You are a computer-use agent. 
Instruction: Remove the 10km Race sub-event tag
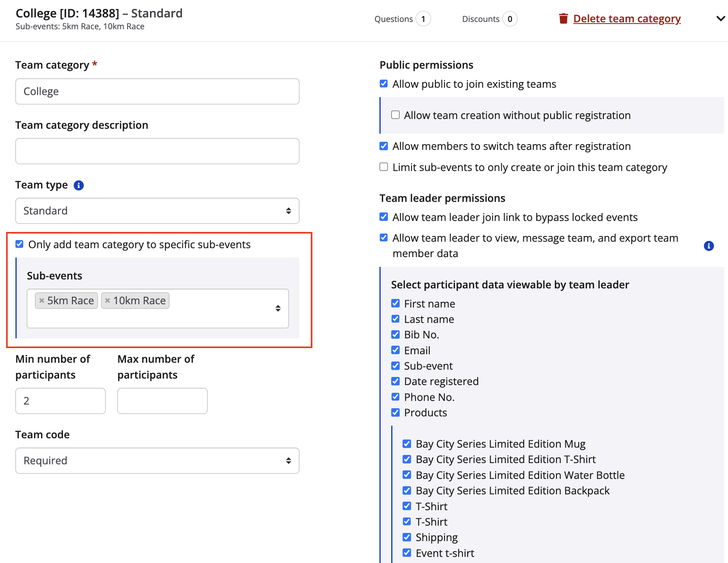click(108, 301)
